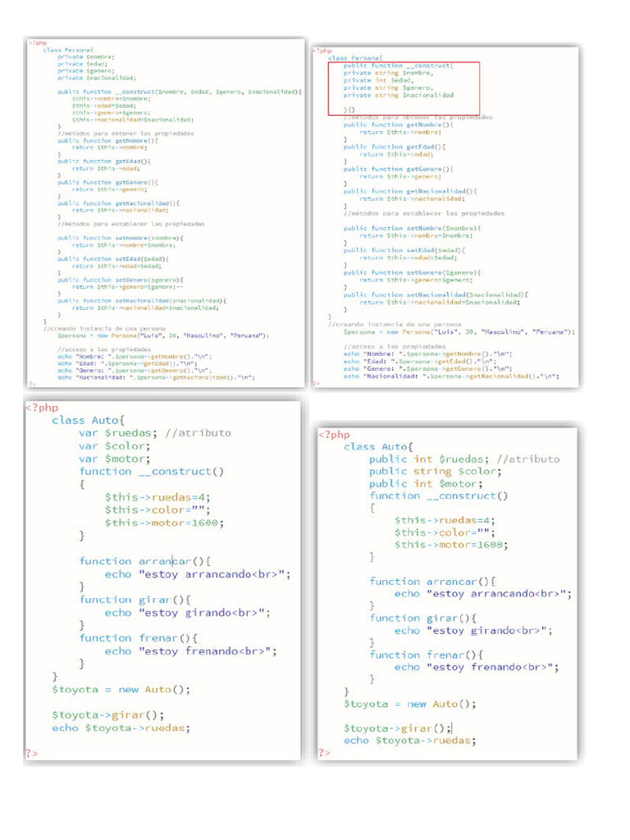Click the line "public int $motor;"
This screenshot has width=630, height=840.
(426, 484)
